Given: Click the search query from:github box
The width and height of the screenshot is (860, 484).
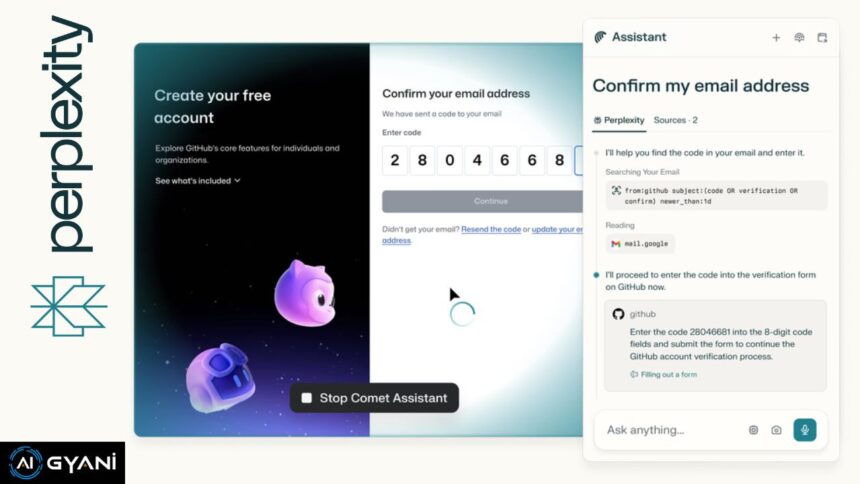Looking at the screenshot, I should tap(716, 196).
